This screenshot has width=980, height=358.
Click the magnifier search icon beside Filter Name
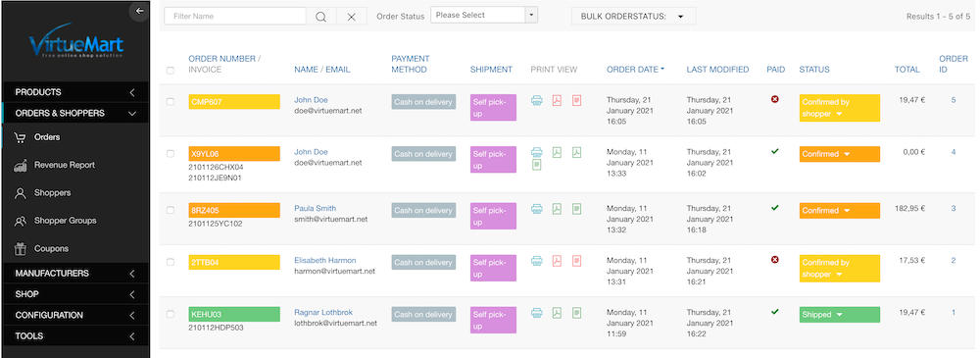321,17
